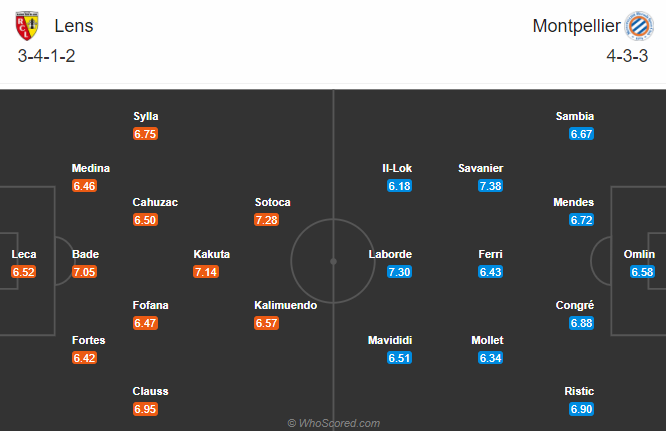Image resolution: width=666 pixels, height=431 pixels.
Task: Click player name Ristic
Action: coord(579,391)
